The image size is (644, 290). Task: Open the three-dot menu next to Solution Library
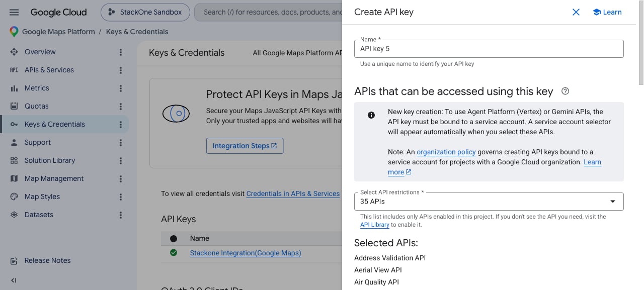coord(121,160)
